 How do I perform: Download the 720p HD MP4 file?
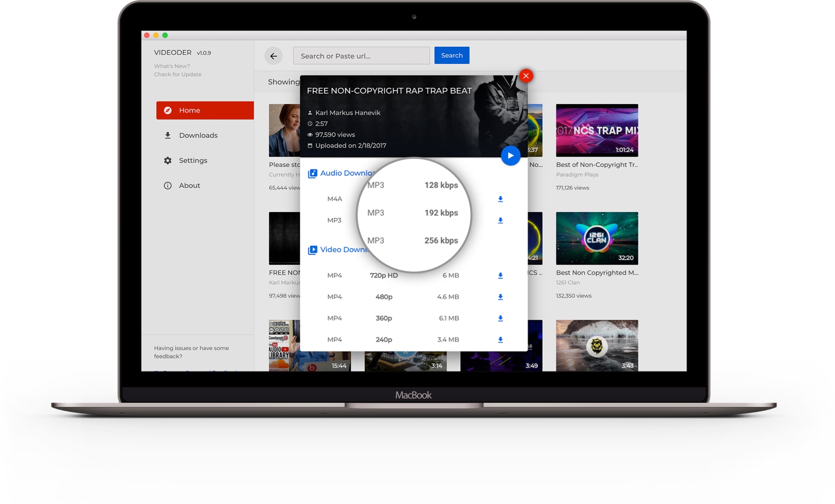[x=500, y=275]
